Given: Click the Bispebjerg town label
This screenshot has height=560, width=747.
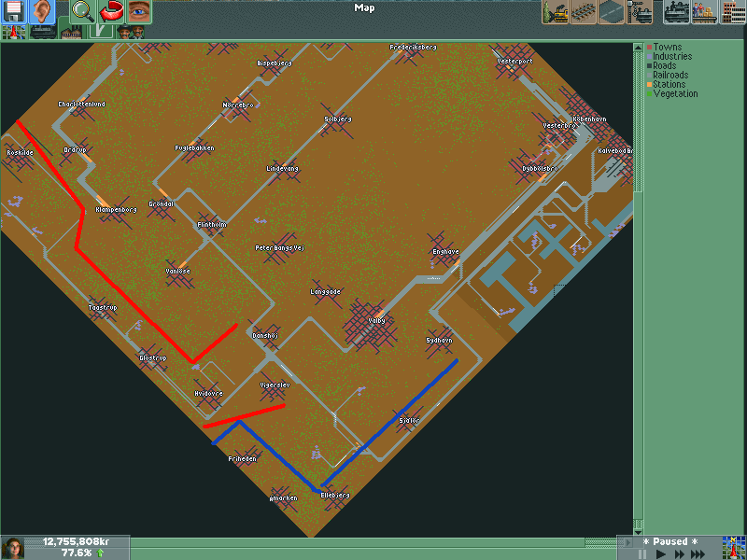Looking at the screenshot, I should click(x=275, y=63).
